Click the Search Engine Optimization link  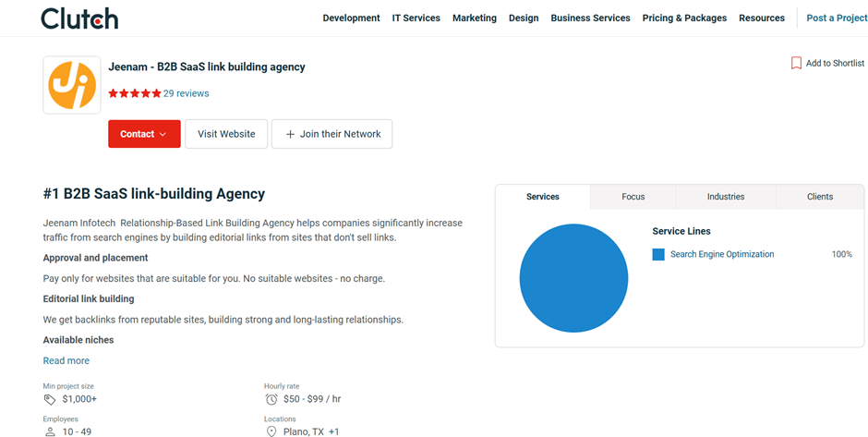[x=722, y=254]
